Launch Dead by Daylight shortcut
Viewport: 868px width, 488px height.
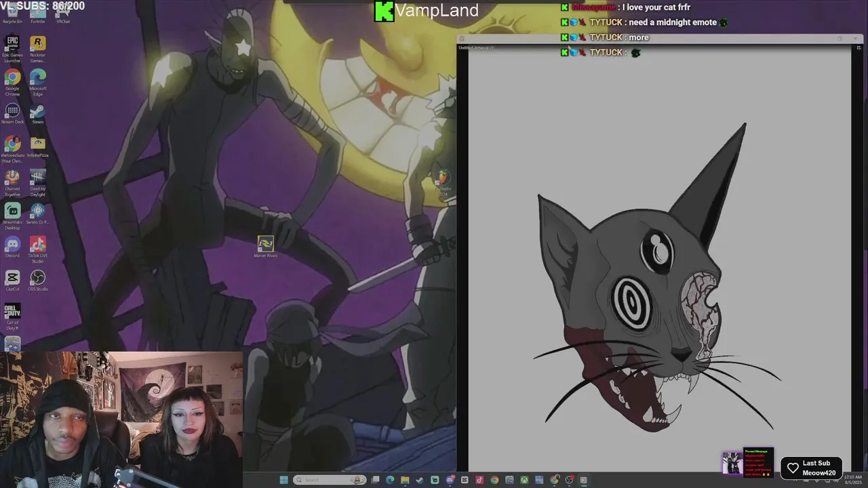pos(38,183)
